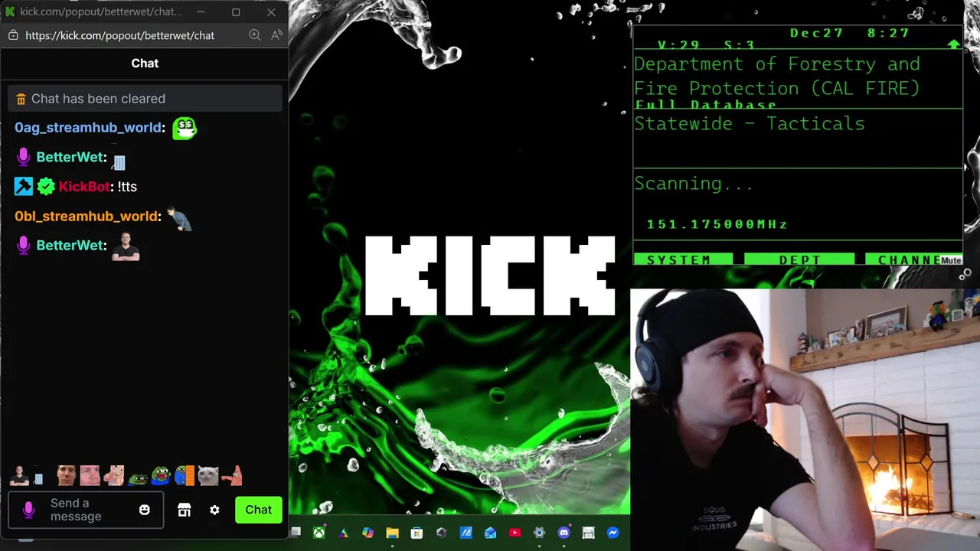This screenshot has height=551, width=980.
Task: Open Discord from the taskbar
Action: (563, 533)
